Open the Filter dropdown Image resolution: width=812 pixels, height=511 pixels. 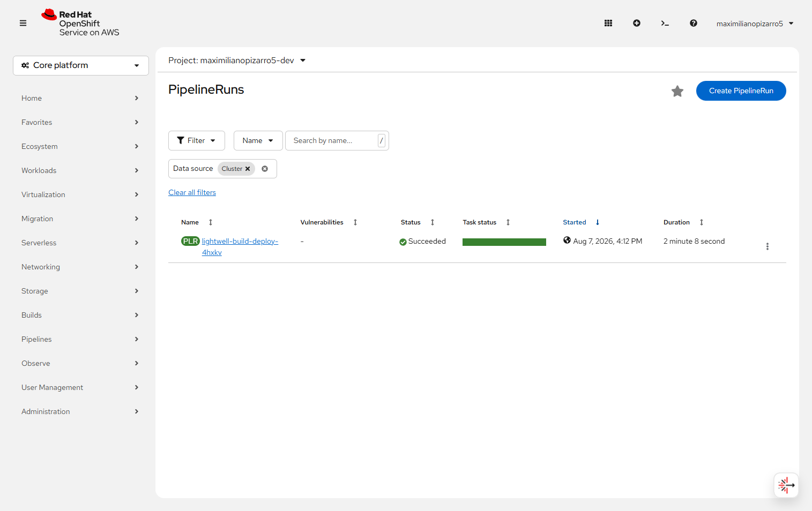(x=197, y=140)
